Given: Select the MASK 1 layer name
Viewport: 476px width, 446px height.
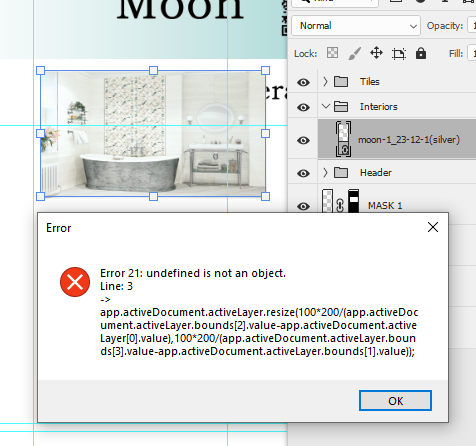Looking at the screenshot, I should [x=385, y=206].
